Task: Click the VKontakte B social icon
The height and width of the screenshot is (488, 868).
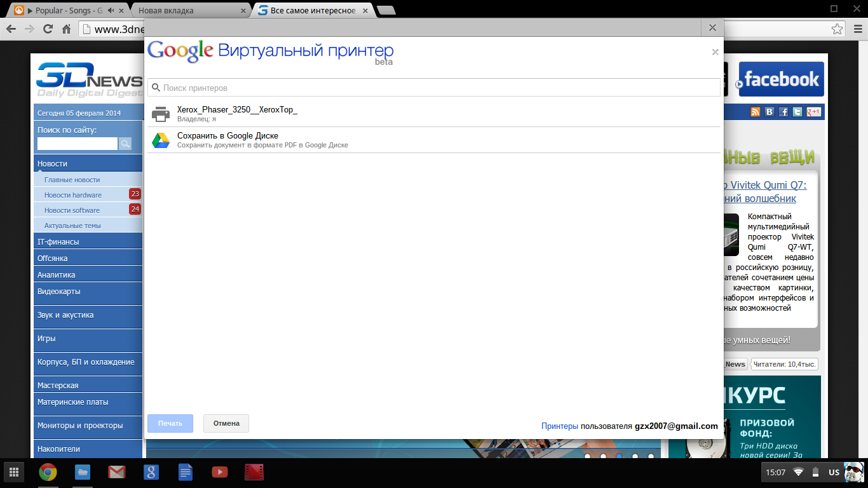Action: tap(770, 112)
